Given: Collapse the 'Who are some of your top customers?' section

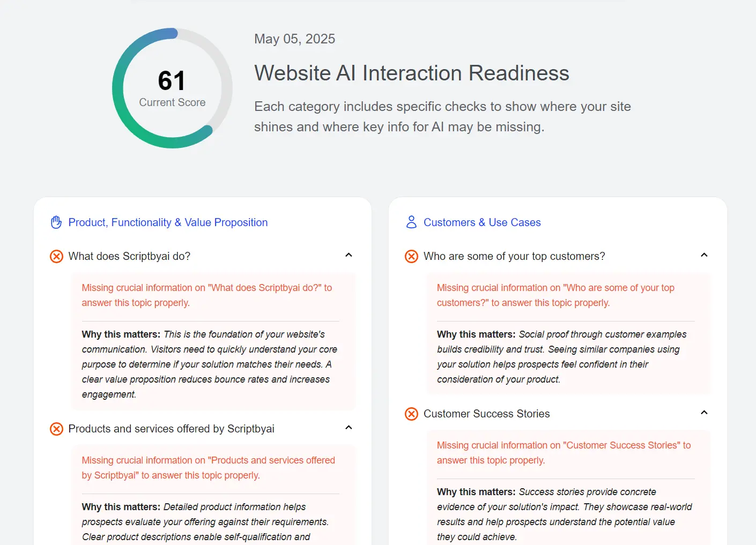Looking at the screenshot, I should click(704, 256).
